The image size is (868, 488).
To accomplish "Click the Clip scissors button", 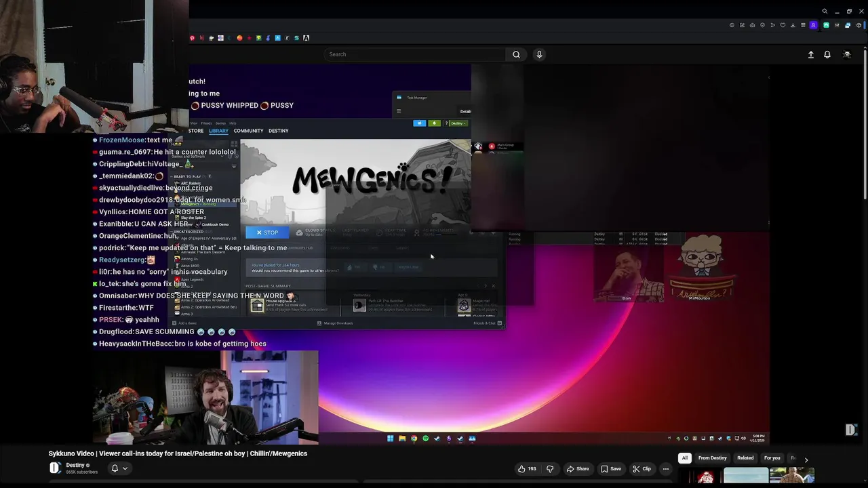I will [x=642, y=469].
